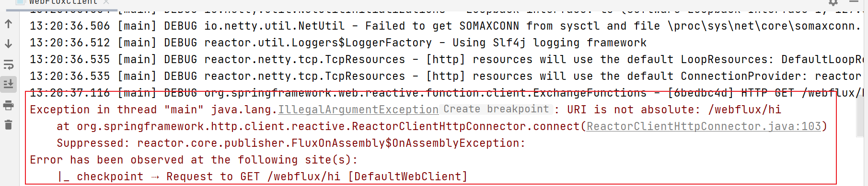Click the WebFluxClient tab file icon
Screen dimensions: 868x186
pos(20,2)
